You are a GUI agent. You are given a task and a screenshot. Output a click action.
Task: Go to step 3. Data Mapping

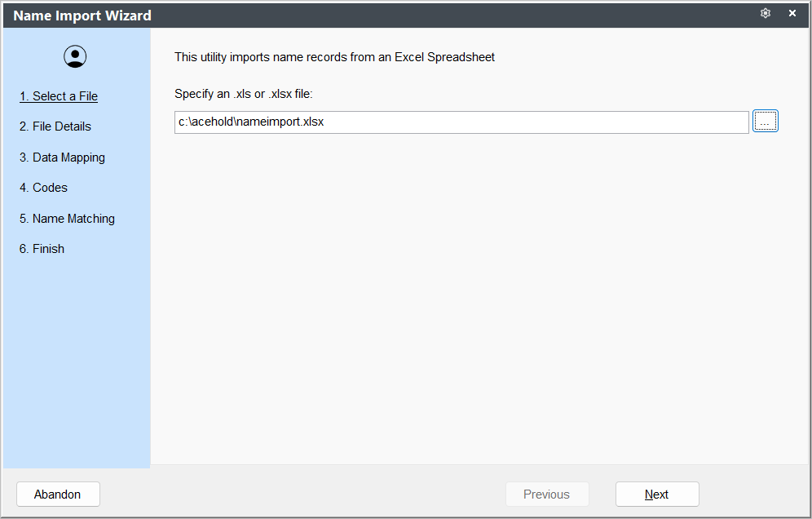[62, 157]
